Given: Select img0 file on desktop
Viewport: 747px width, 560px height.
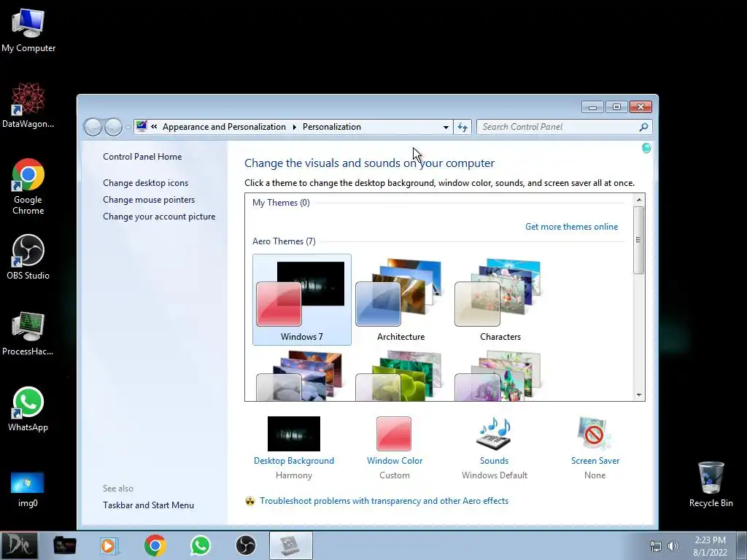Looking at the screenshot, I should tap(28, 489).
